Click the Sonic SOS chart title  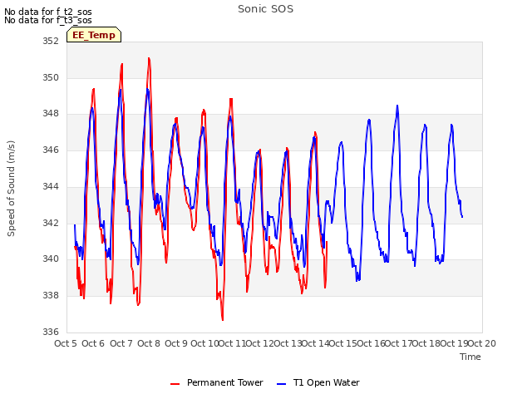tap(265, 9)
